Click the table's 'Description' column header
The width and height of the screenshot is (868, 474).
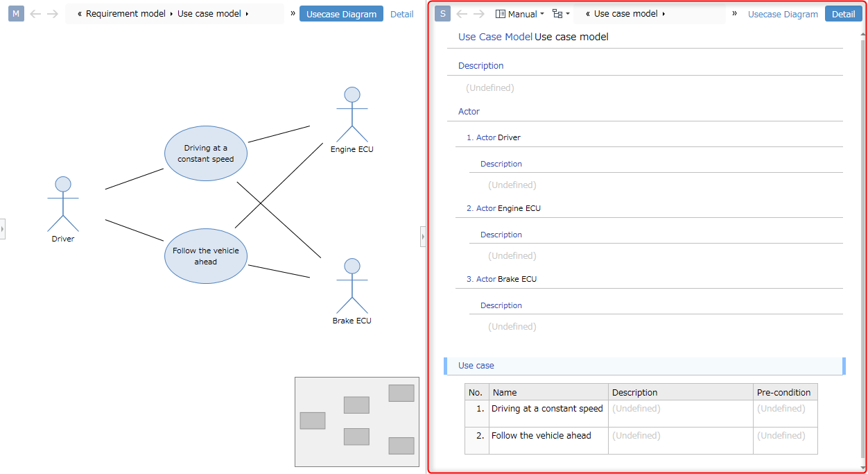681,392
